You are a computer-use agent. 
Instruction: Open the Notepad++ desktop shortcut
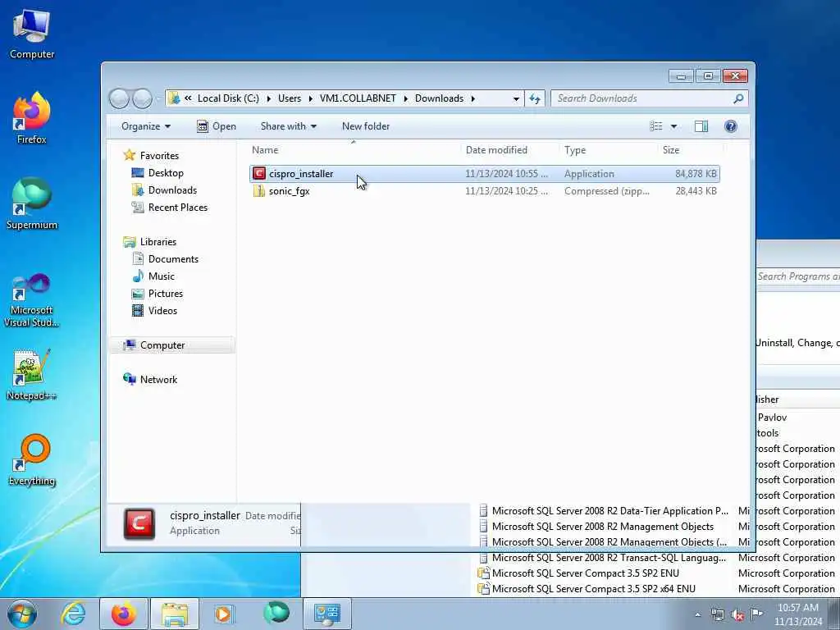coord(32,375)
